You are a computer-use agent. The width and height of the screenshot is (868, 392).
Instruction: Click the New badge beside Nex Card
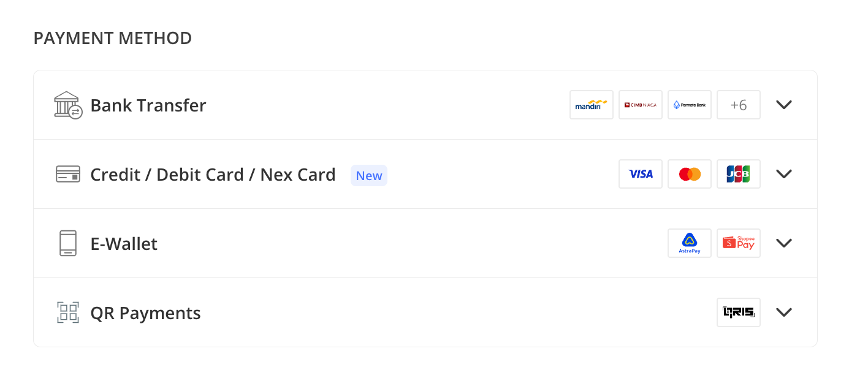368,176
